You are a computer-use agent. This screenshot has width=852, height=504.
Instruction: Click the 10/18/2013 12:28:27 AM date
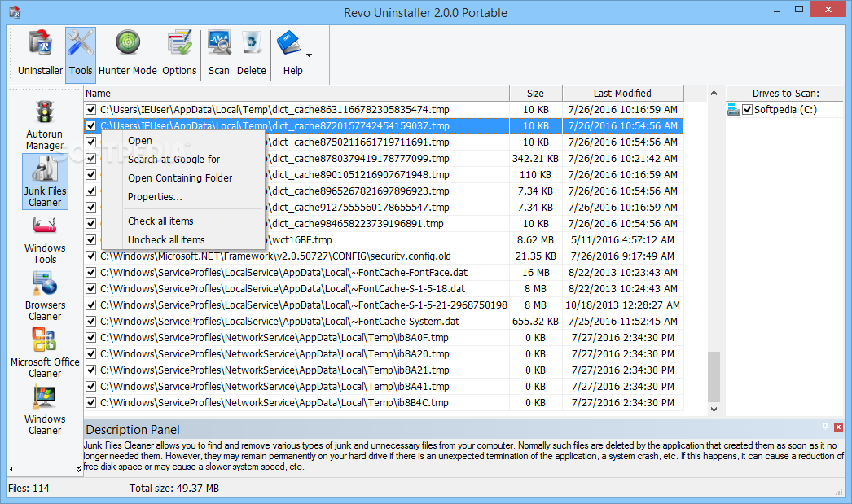[x=622, y=305]
